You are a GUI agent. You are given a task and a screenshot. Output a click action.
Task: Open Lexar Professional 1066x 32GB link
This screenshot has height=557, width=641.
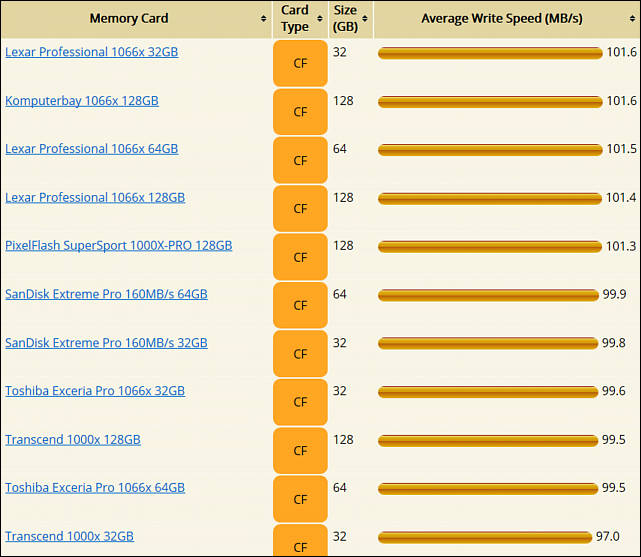point(92,52)
